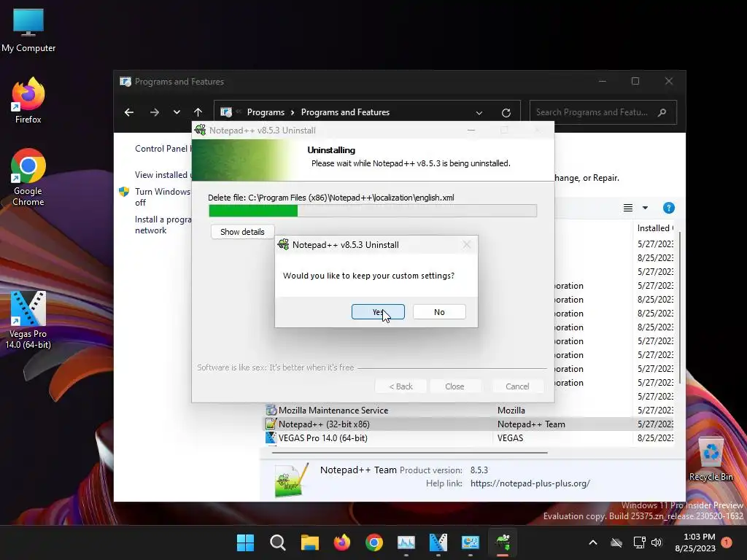Image resolution: width=747 pixels, height=560 pixels.
Task: Open the notification badge in the taskbar
Action: click(x=727, y=542)
